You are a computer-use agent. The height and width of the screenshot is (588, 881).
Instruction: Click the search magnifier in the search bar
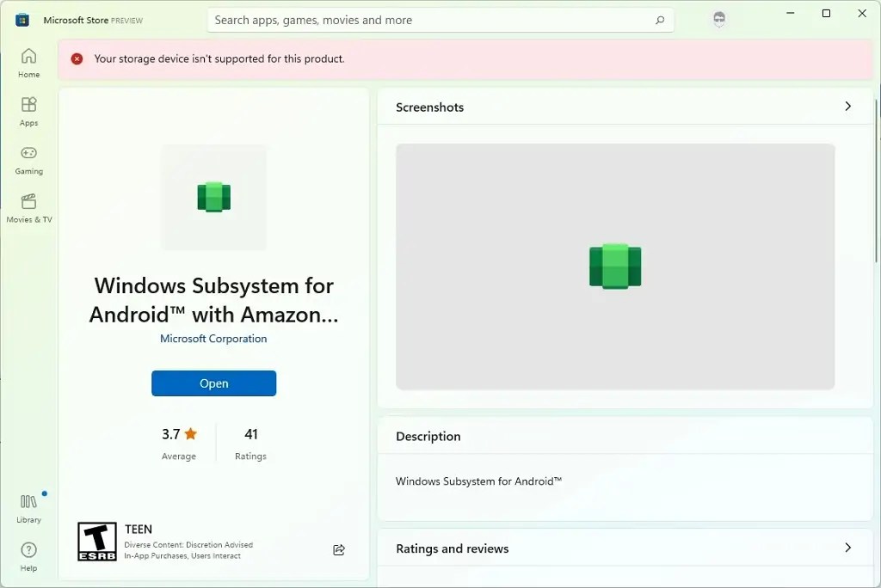[x=659, y=19]
